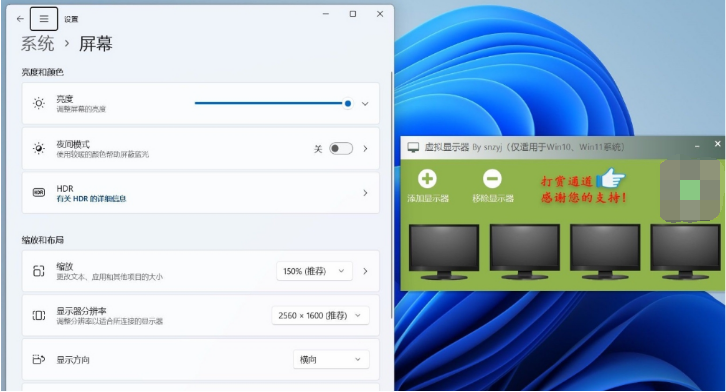Screen dimensions: 726x392
Task: Click the pointing hand donation icon
Action: [611, 178]
